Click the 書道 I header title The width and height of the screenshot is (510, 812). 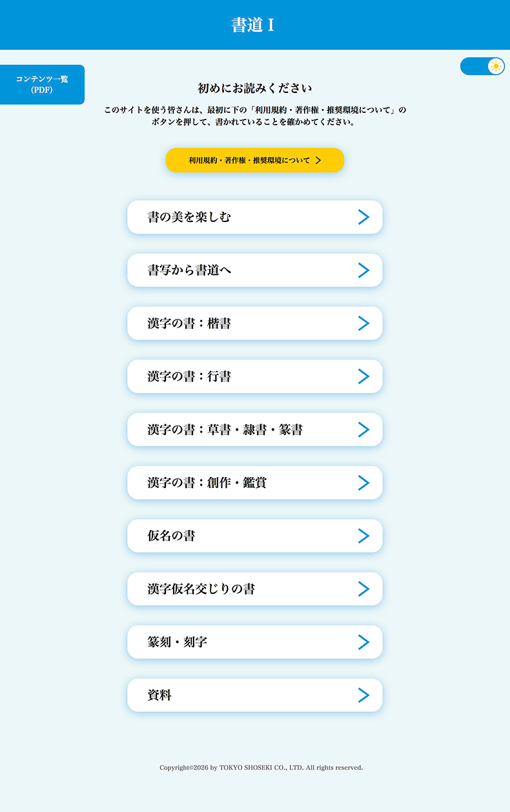(x=253, y=25)
